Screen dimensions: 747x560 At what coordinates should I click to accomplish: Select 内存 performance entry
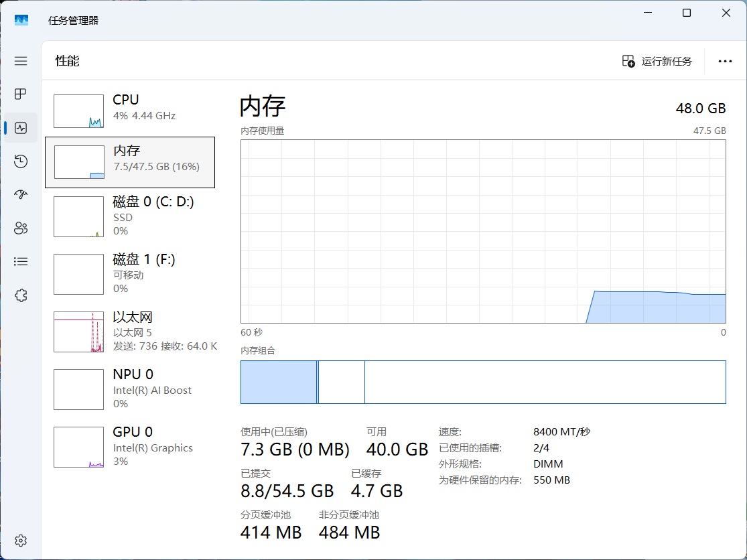click(130, 162)
